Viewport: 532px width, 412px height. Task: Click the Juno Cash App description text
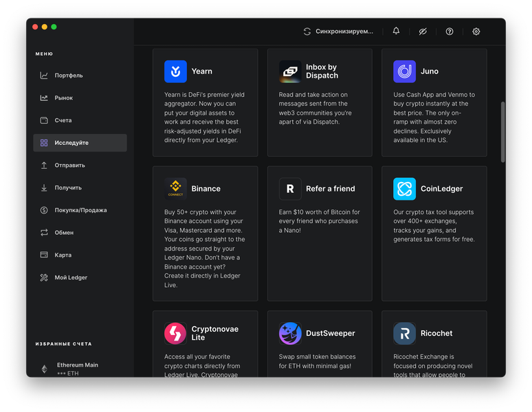coord(434,117)
